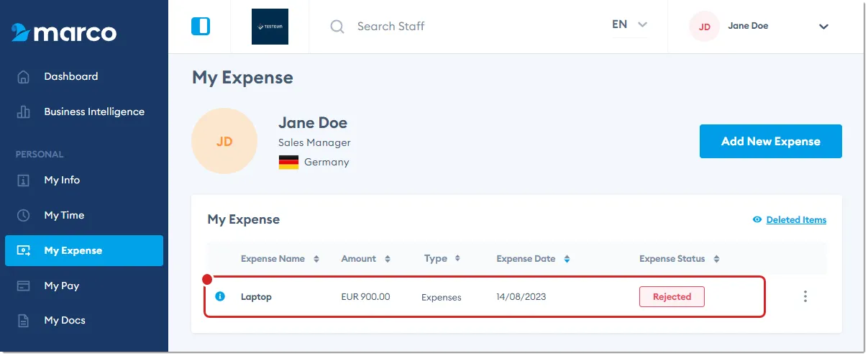Screen dimensions: 868x356
Task: Open the Laptop expense entry
Action: [256, 297]
